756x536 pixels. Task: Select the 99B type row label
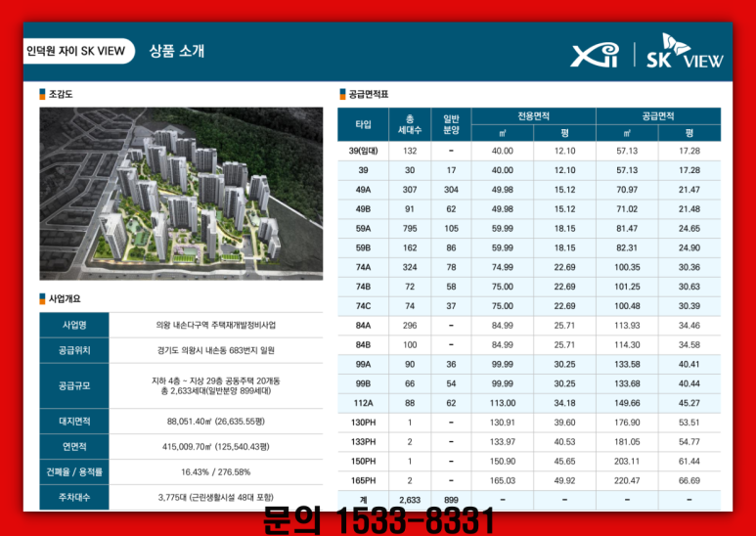click(x=363, y=383)
